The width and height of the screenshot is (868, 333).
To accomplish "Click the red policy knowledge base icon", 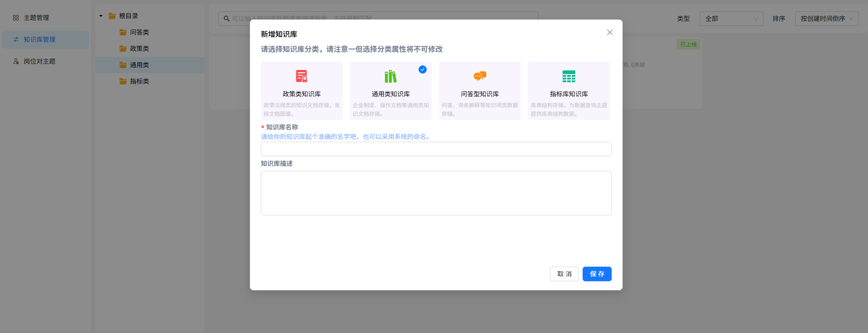I will 301,76.
